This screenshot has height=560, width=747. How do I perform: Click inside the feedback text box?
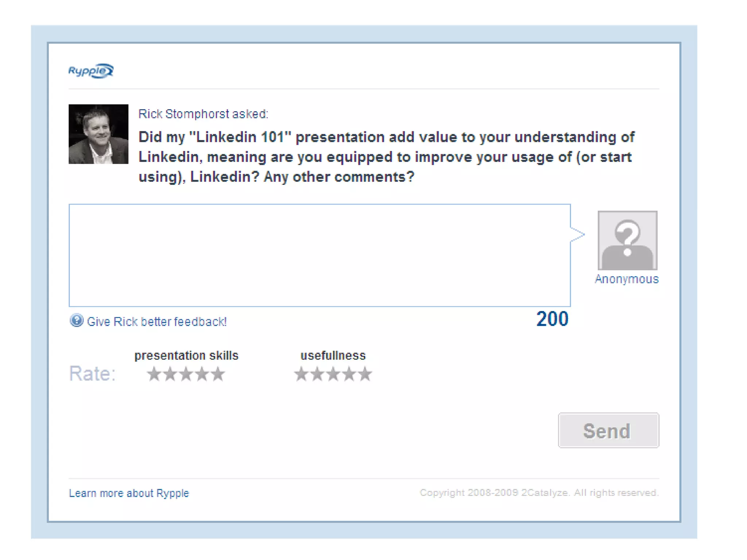coord(320,255)
